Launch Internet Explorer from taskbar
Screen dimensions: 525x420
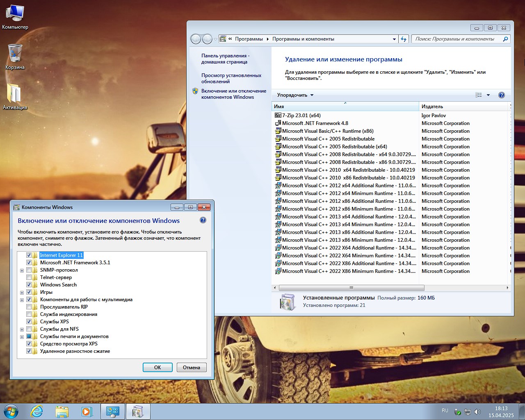click(37, 411)
